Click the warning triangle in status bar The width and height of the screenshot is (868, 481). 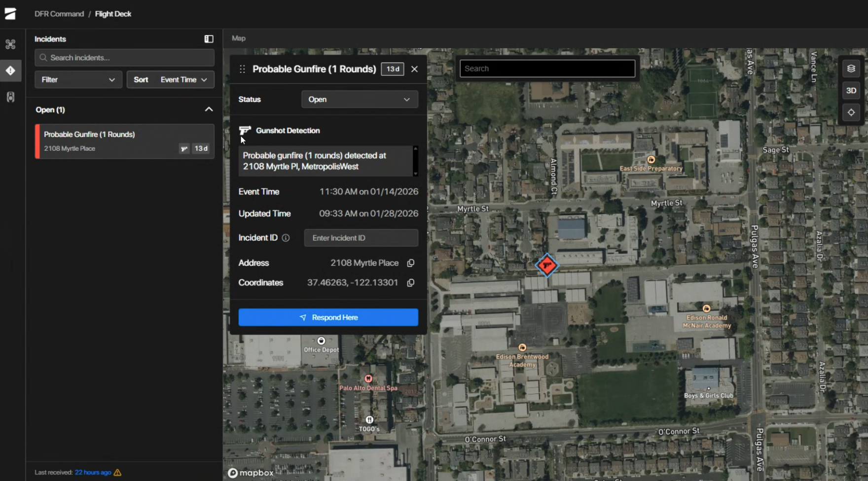pos(117,472)
